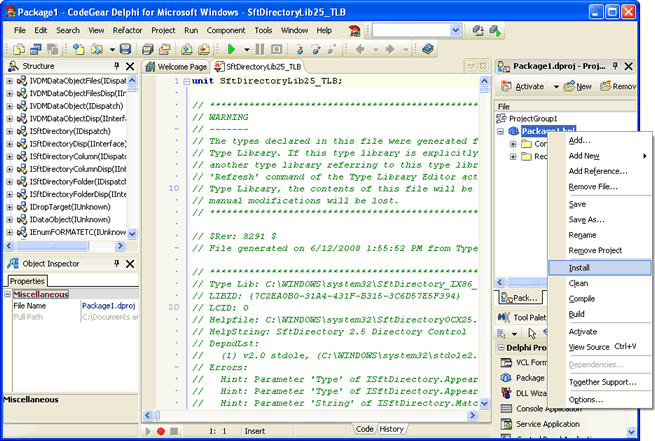Select the Code tab below editor
655x441 pixels.
click(x=364, y=429)
